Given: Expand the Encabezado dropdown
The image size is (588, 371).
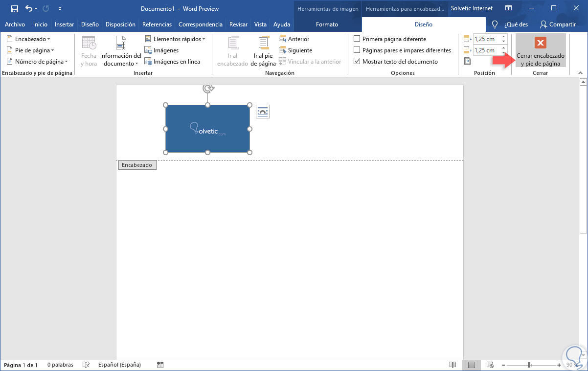Looking at the screenshot, I should click(28, 39).
